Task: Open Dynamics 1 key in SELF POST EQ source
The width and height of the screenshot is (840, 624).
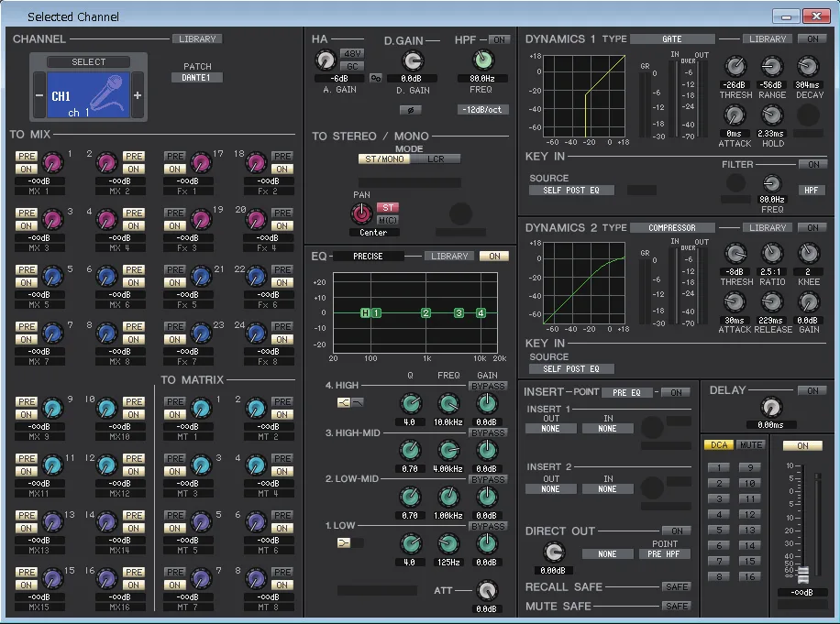Action: coord(571,190)
